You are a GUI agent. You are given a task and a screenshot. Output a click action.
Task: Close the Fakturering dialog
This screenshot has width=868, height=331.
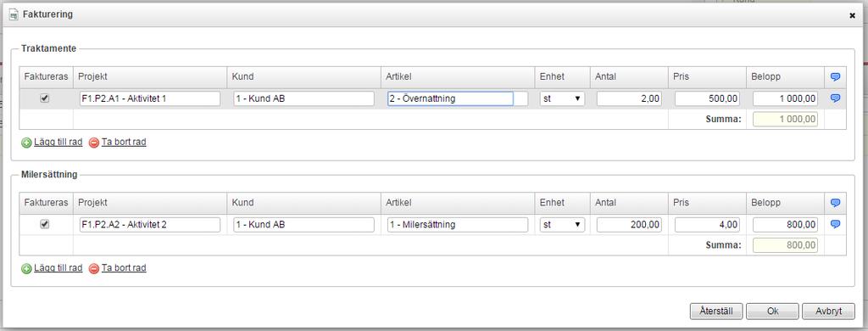852,15
